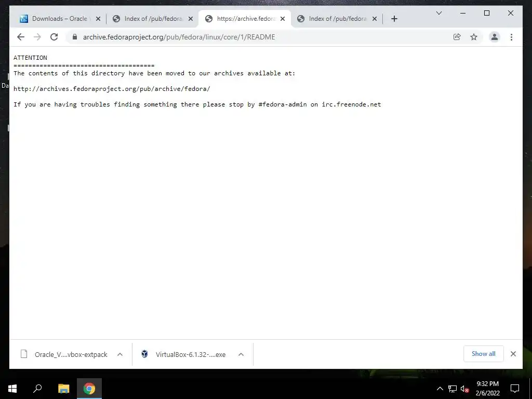The width and height of the screenshot is (532, 399).
Task: Click the address bar URL
Action: pyautogui.click(x=179, y=37)
